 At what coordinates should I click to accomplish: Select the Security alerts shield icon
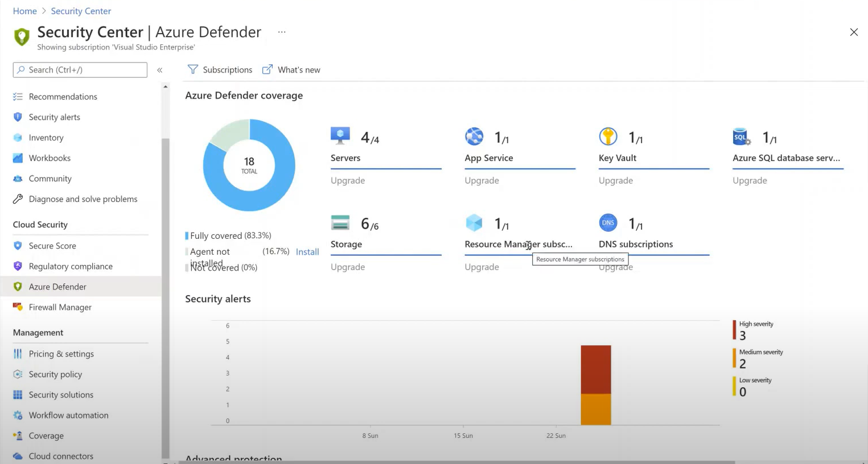(x=18, y=117)
